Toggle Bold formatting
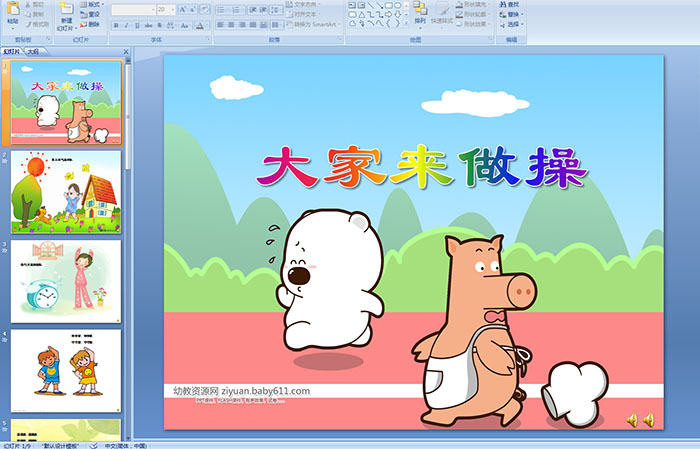 click(116, 25)
